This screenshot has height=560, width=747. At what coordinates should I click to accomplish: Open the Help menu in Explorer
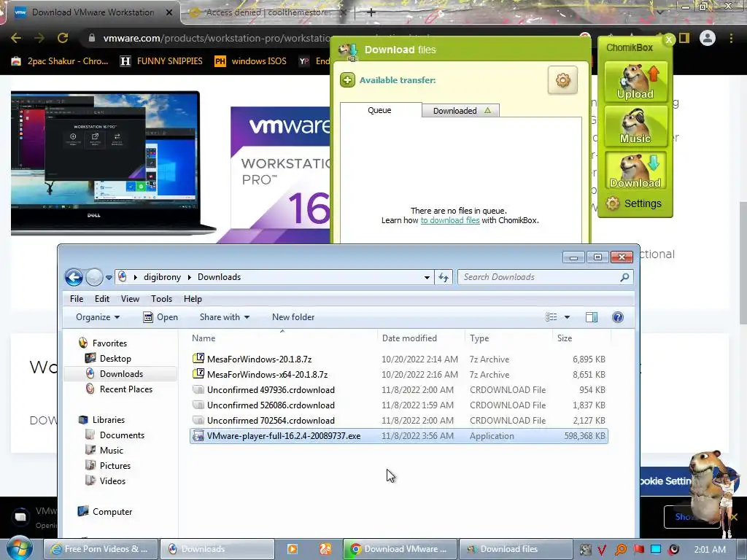pyautogui.click(x=193, y=298)
